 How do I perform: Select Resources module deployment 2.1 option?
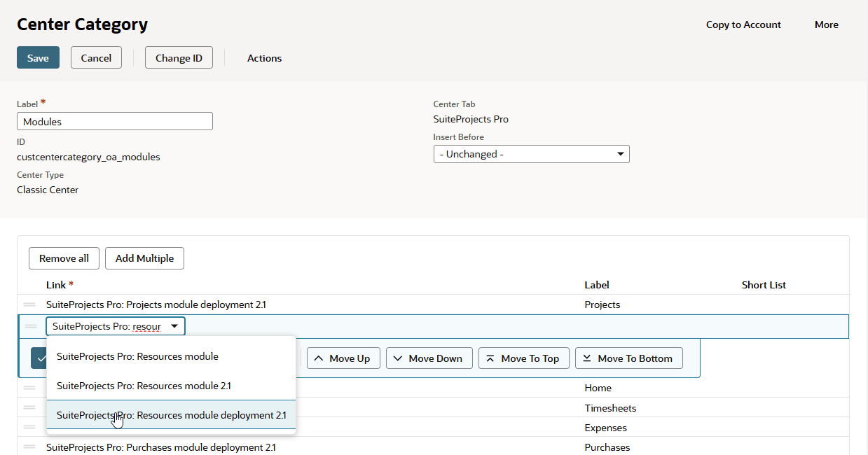tap(171, 415)
